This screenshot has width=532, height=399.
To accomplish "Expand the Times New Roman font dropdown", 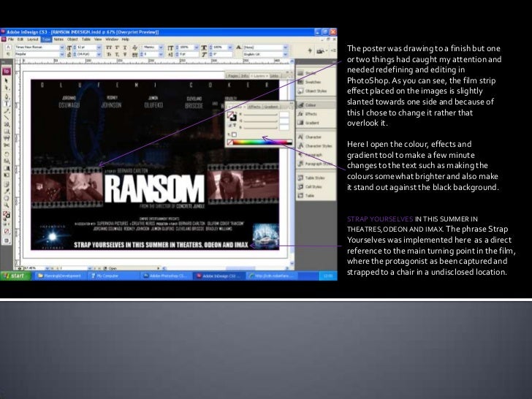I will tap(62, 47).
